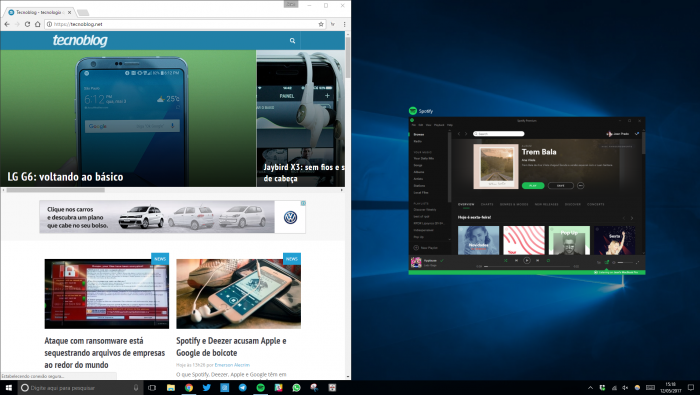Open Chrome's three-dot menu
Viewport: 700px width, 395px height.
point(344,24)
